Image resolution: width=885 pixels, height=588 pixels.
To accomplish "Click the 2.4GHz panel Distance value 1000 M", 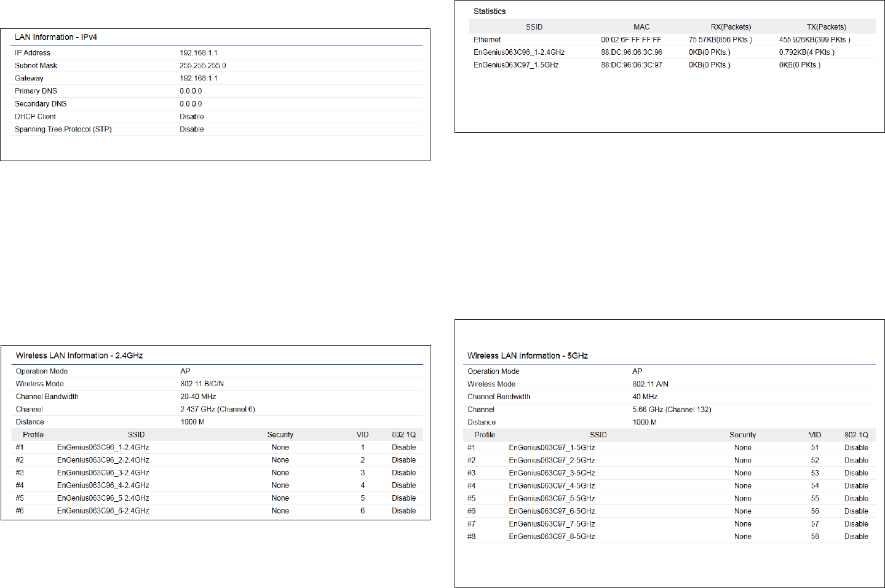I will pos(192,422).
